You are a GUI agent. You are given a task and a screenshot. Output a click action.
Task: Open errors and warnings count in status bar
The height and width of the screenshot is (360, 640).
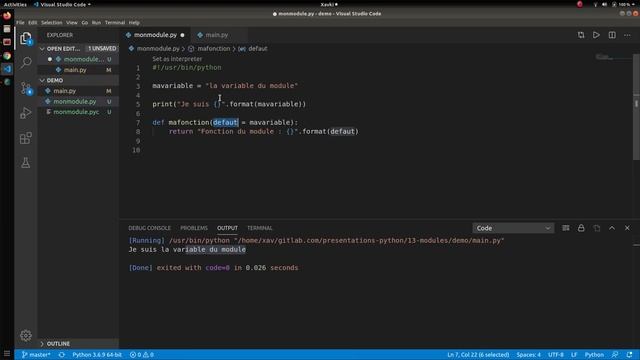click(142, 355)
